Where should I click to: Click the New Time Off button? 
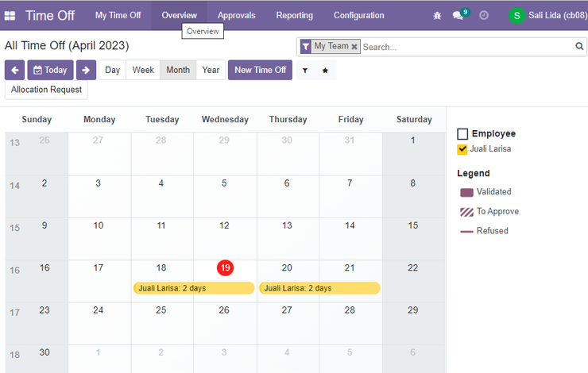pyautogui.click(x=261, y=70)
